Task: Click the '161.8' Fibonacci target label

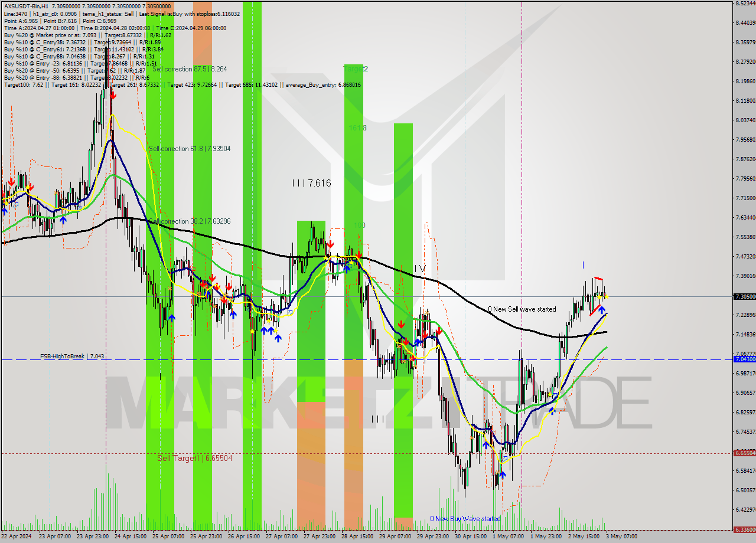Action: 357,128
